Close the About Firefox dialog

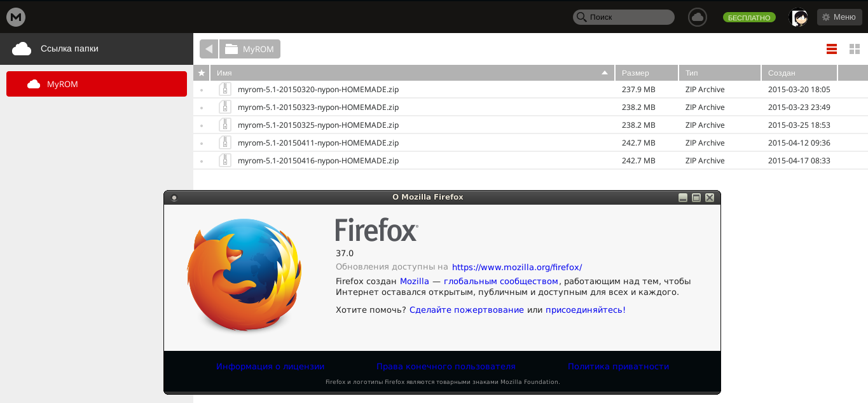click(x=710, y=198)
